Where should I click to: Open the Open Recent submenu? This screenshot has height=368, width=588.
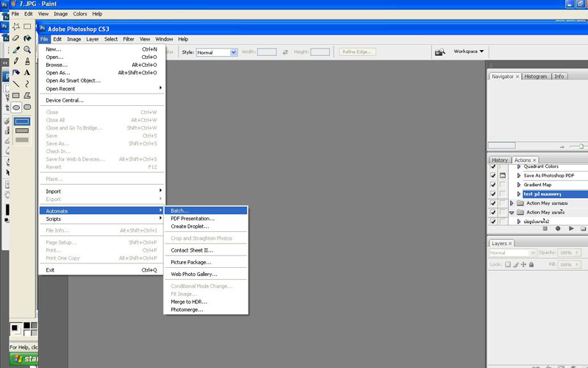pyautogui.click(x=101, y=88)
